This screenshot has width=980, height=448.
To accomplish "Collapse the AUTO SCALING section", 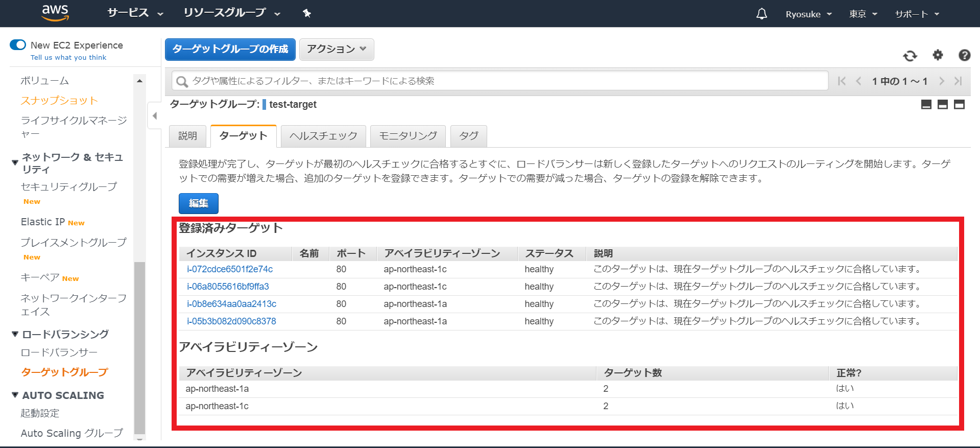I will (x=15, y=395).
